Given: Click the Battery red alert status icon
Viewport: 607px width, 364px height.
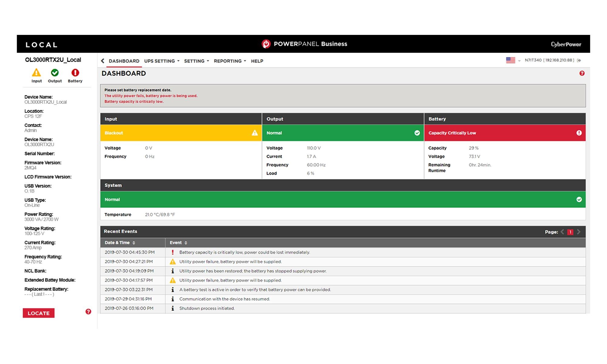Looking at the screenshot, I should 75,73.
